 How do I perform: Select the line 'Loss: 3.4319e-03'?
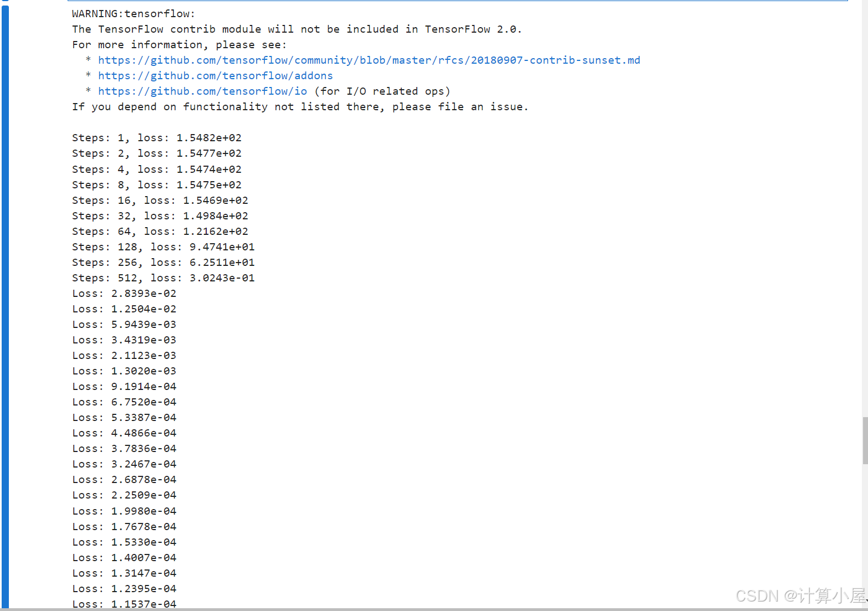[x=124, y=340]
